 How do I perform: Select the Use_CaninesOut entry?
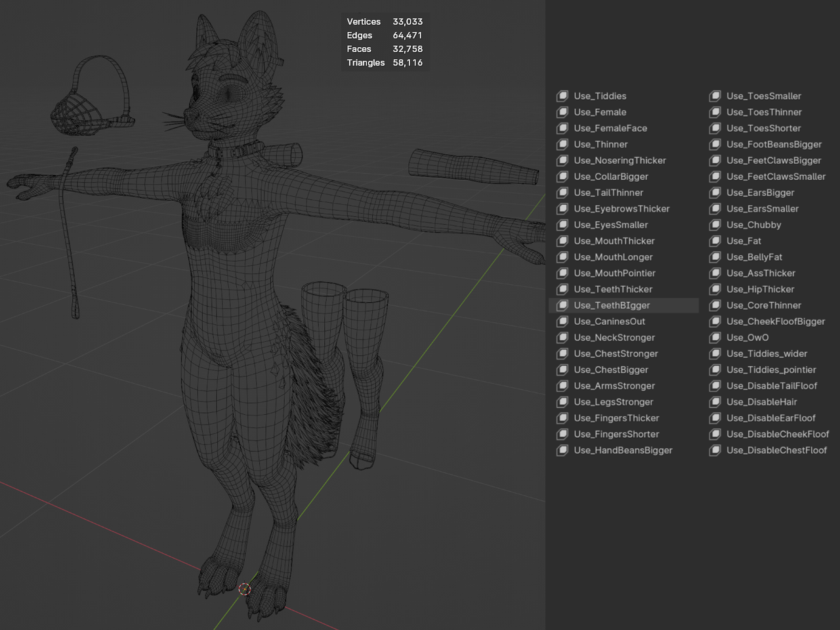(x=609, y=322)
